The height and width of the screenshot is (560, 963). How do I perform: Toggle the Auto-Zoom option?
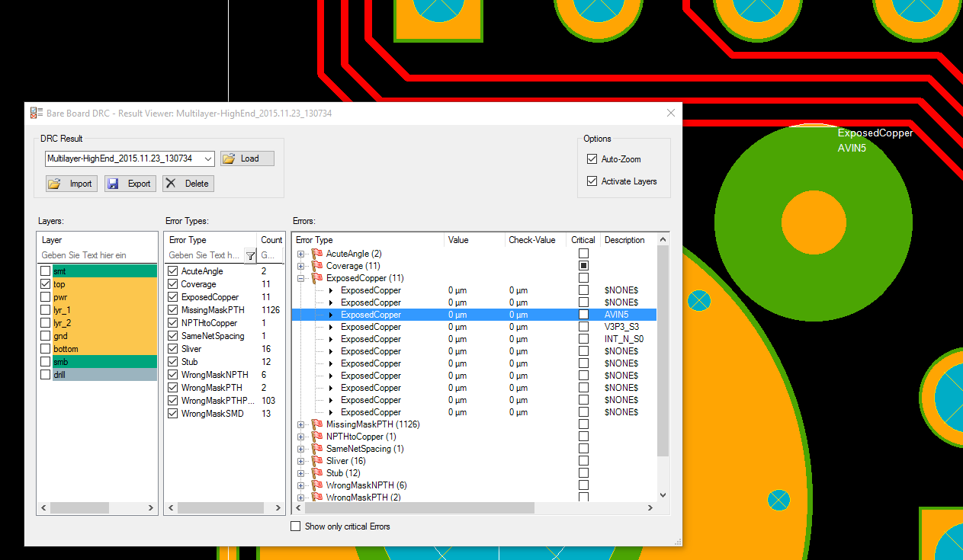pyautogui.click(x=592, y=159)
